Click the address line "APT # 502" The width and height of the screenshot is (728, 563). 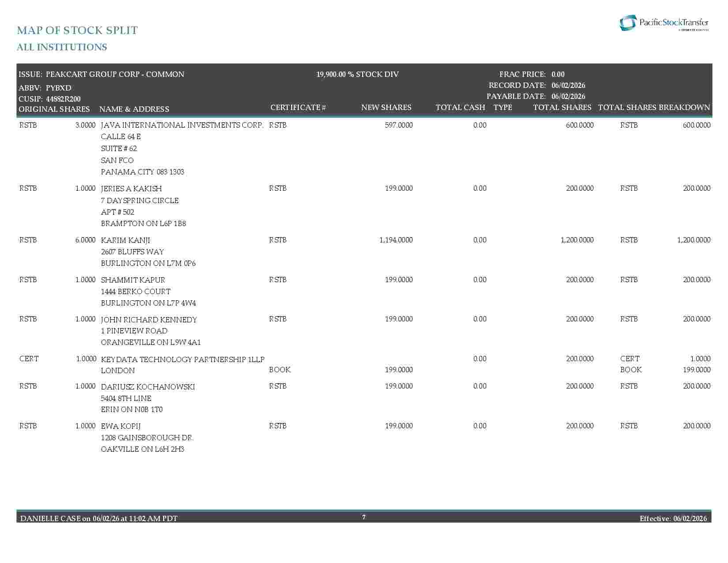point(118,212)
